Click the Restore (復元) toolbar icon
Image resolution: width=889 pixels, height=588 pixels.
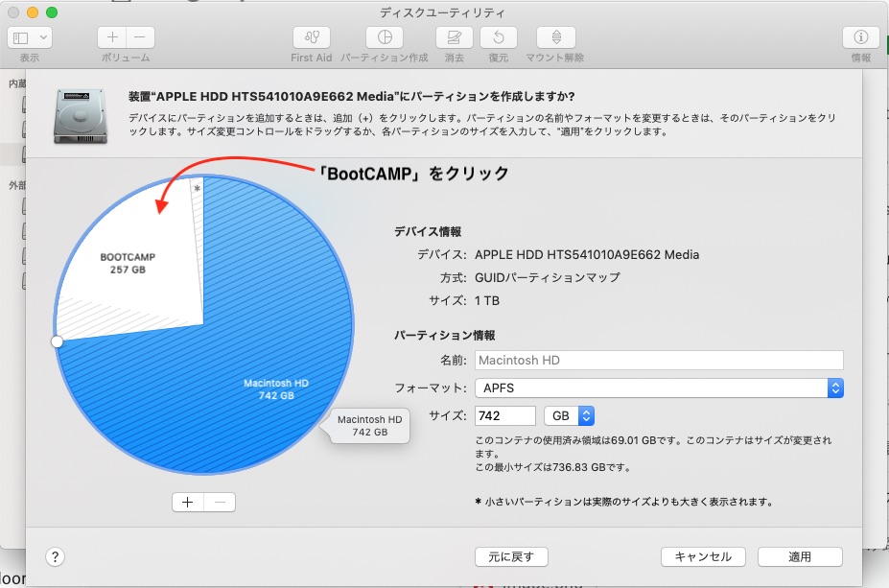tap(499, 37)
